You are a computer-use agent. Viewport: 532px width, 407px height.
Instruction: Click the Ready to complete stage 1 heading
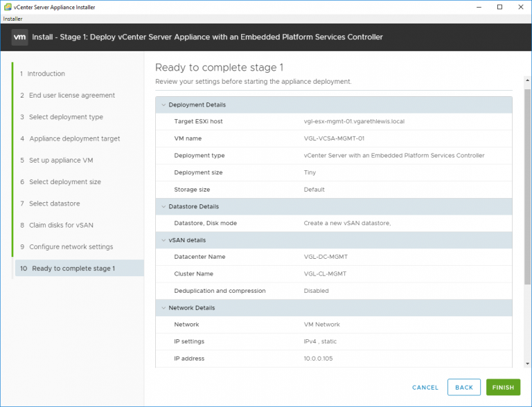[219, 68]
